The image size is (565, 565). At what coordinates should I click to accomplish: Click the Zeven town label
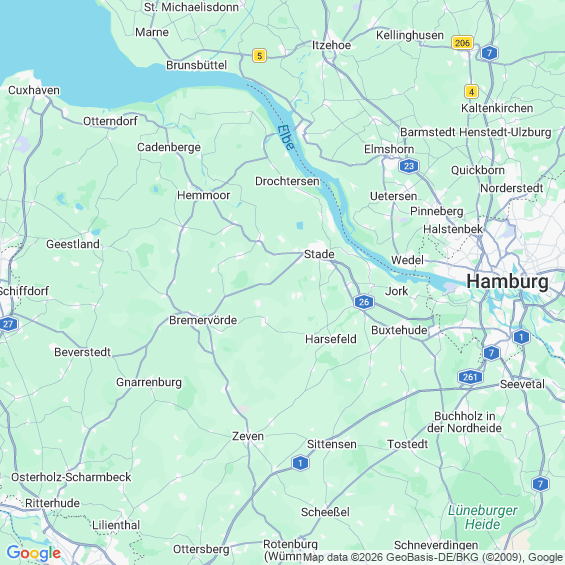pos(248,436)
